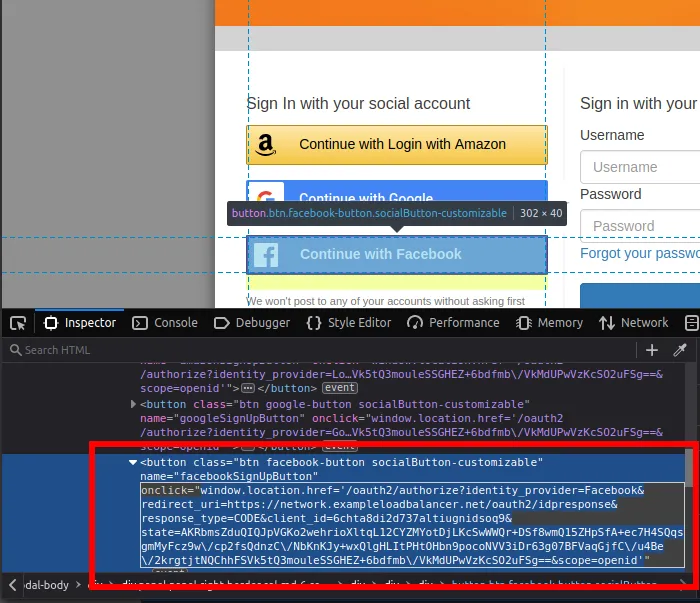
Task: Select name="googleSignUpButton" attribute text
Action: point(223,419)
